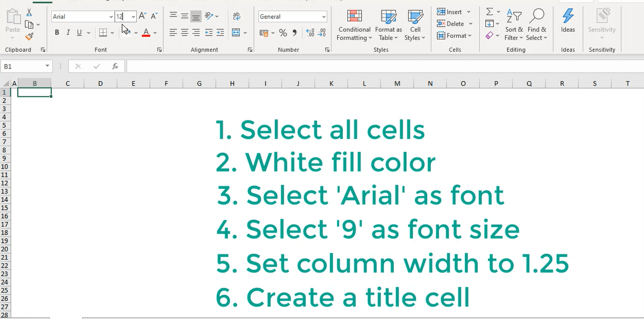Toggle Bold formatting

57,33
